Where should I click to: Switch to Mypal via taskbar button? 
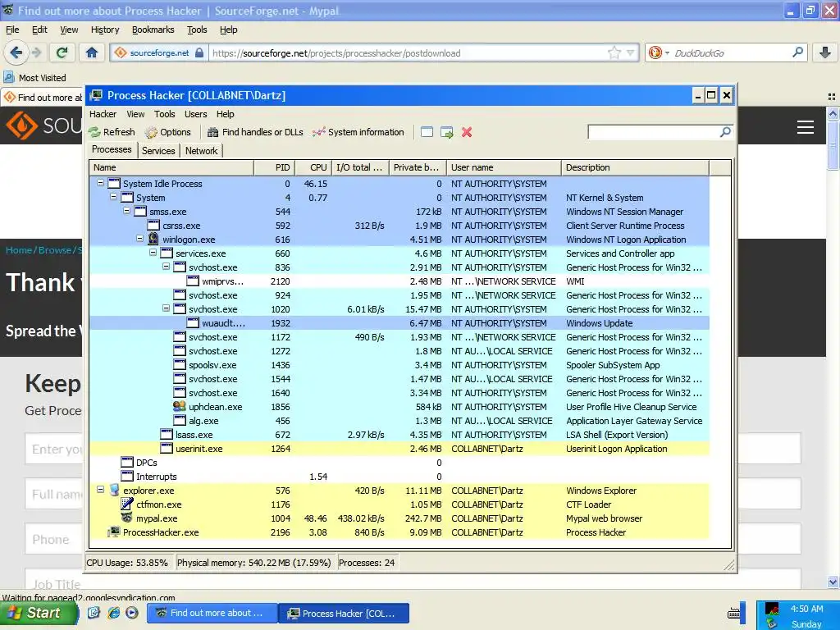(212, 613)
